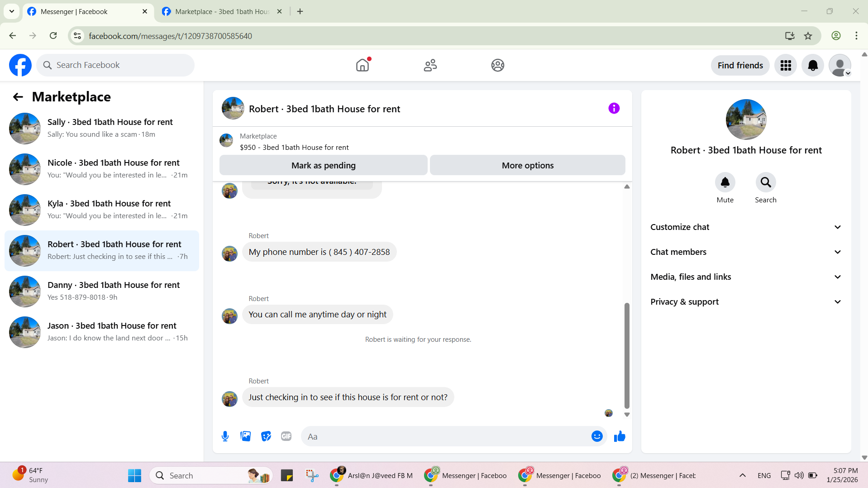868x488 pixels.
Task: Install the app from the address bar icon
Action: 790,36
